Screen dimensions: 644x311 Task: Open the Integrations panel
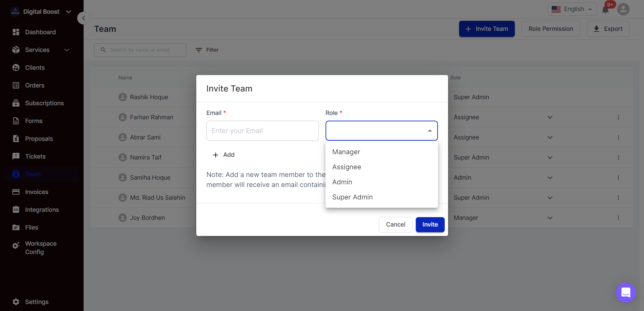pos(42,209)
